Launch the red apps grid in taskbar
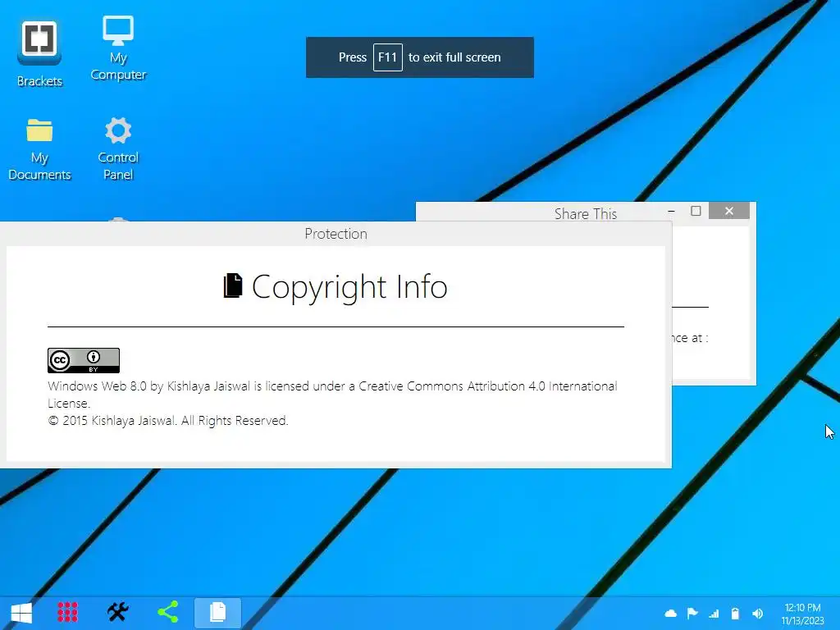Viewport: 840px width, 630px height. point(67,612)
